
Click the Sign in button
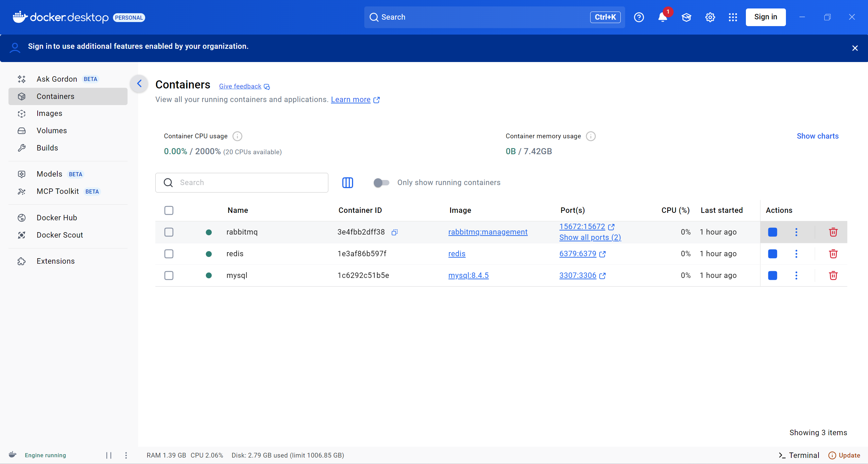766,17
